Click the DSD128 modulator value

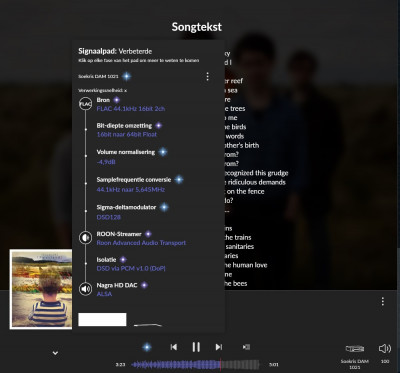109,217
